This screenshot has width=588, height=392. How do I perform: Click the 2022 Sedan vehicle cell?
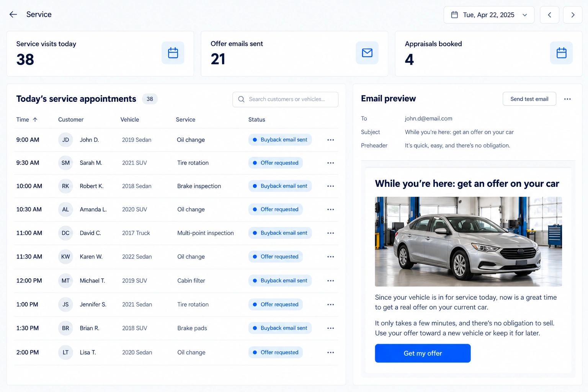point(137,256)
